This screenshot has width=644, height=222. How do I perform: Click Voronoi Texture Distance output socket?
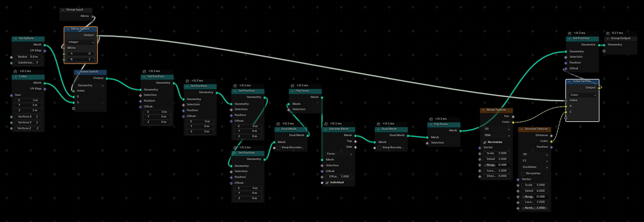551,135
